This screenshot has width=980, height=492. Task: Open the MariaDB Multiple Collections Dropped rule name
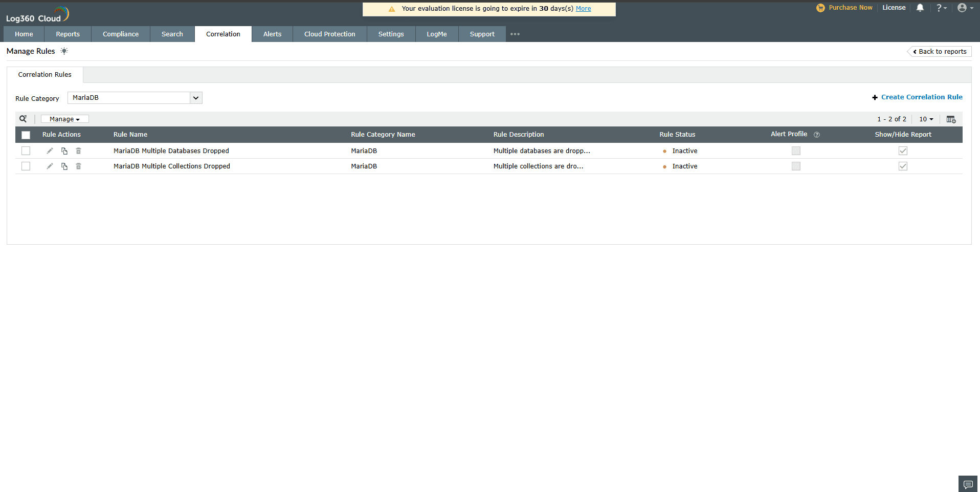click(172, 166)
